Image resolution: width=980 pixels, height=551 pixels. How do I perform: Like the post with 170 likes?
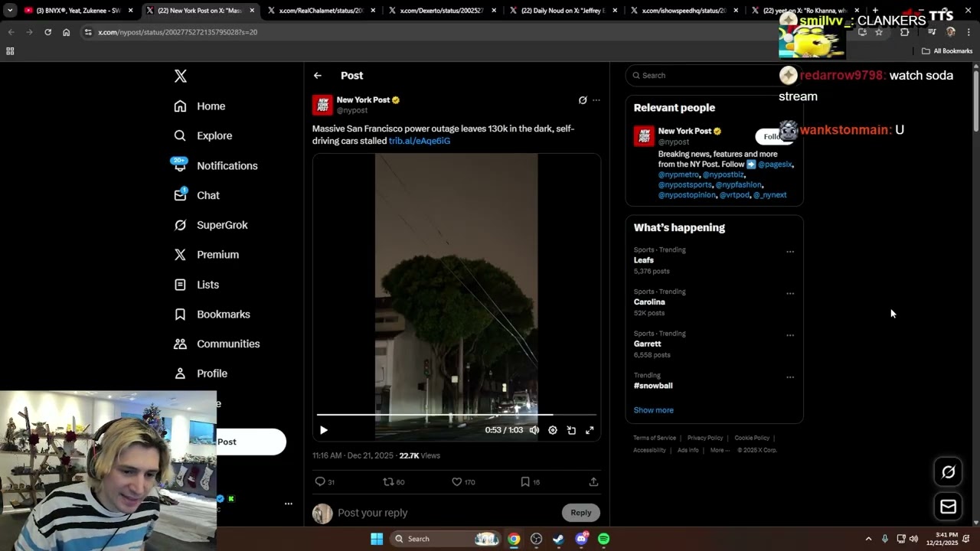463,482
